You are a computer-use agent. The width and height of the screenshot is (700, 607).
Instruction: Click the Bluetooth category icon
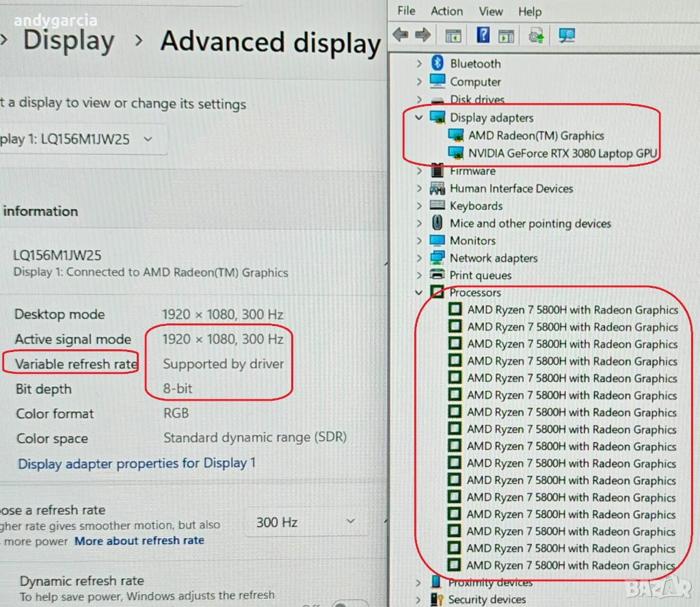437,64
